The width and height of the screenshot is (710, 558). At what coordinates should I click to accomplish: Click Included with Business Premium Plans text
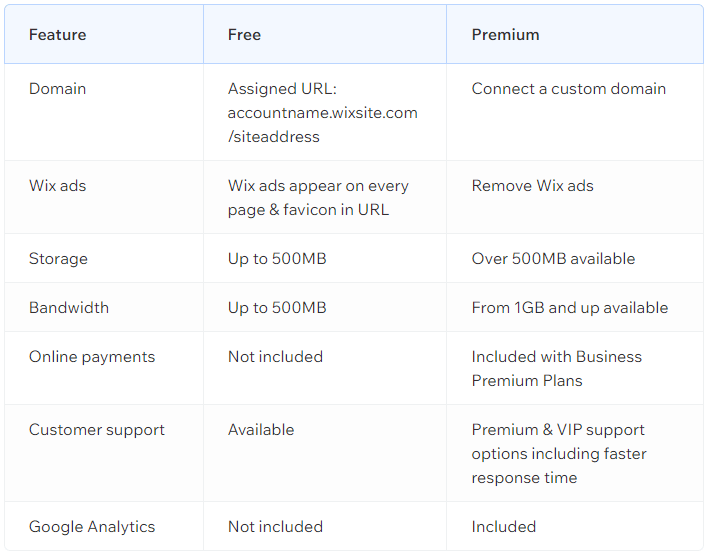[x=556, y=369]
